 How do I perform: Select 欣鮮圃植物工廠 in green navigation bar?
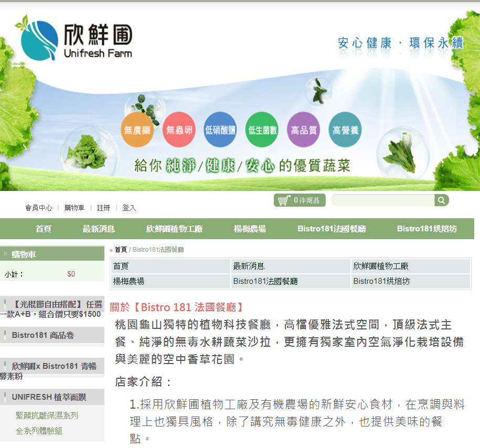pyautogui.click(x=174, y=229)
